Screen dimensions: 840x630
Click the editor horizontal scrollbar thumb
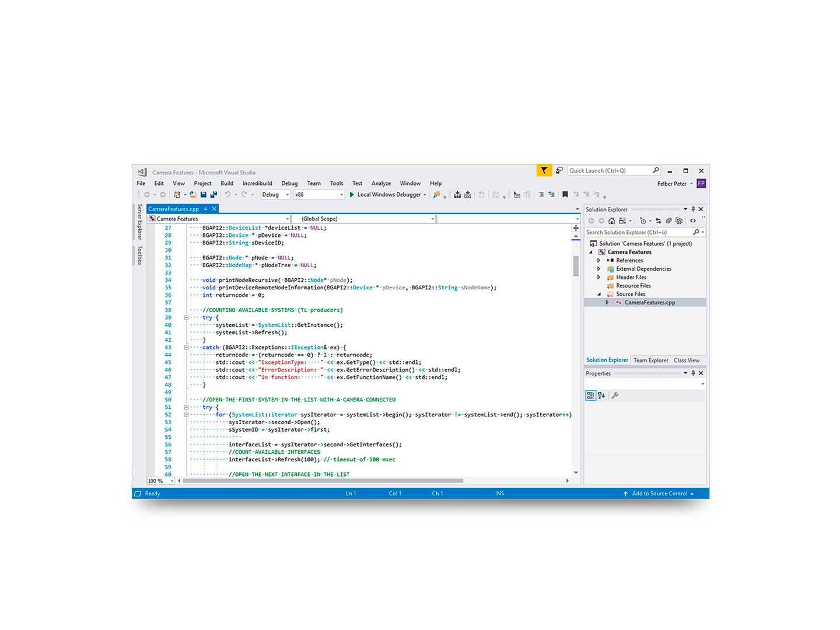pyautogui.click(x=323, y=481)
